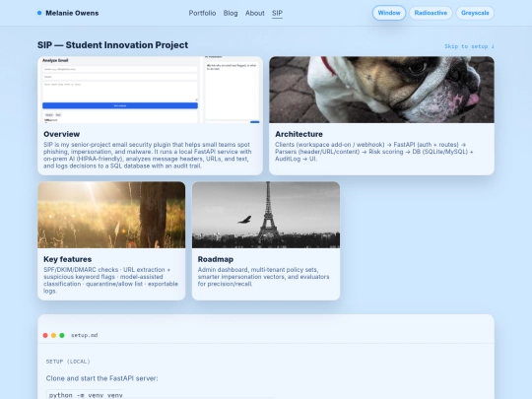The height and width of the screenshot is (399, 532).
Task: Click the SIP — Student Innovation Project title
Action: 112,45
